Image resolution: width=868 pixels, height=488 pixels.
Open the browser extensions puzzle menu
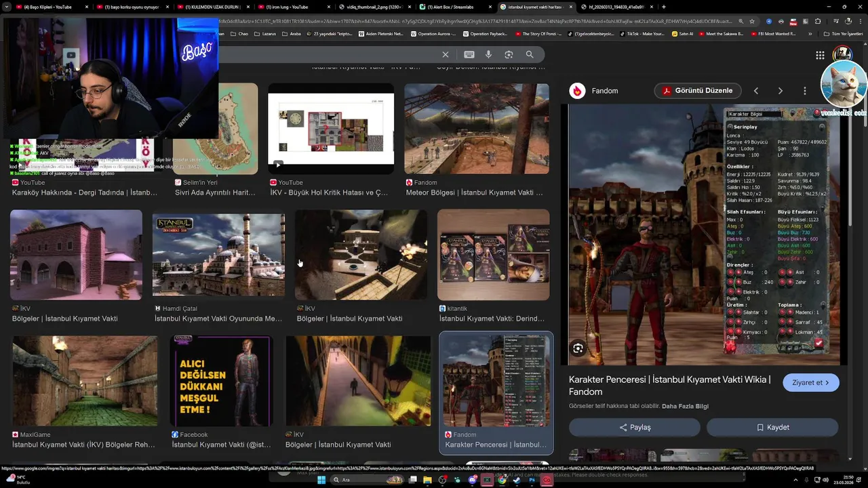point(818,21)
